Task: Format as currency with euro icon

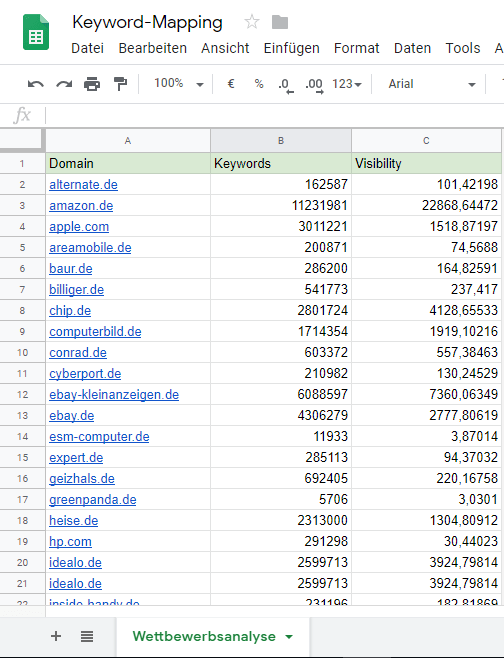Action: tap(230, 84)
